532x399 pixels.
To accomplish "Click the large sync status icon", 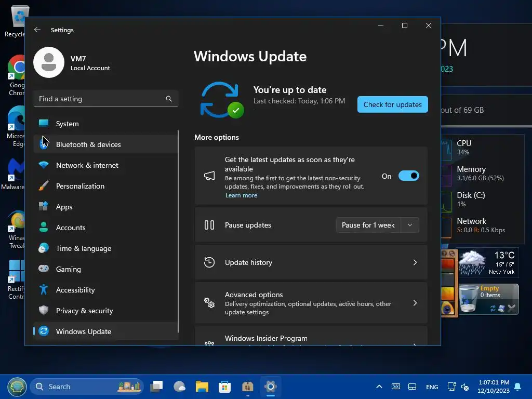I will 221,100.
